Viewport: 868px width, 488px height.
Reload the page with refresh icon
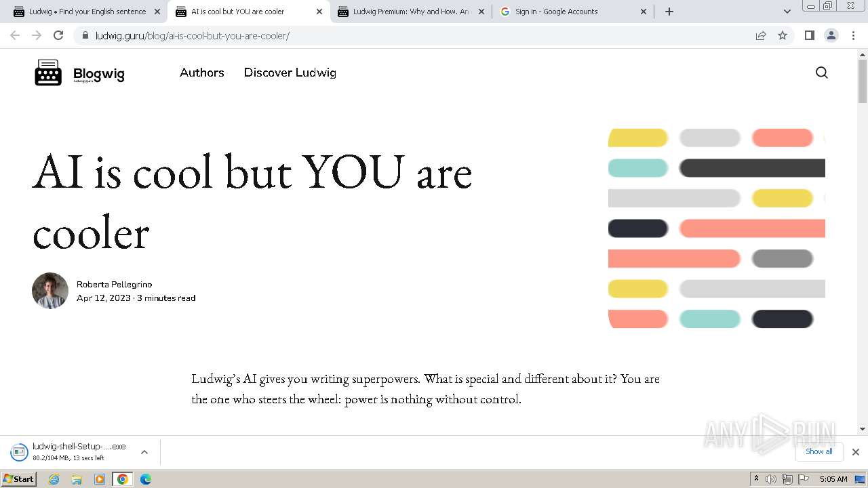[x=58, y=35]
